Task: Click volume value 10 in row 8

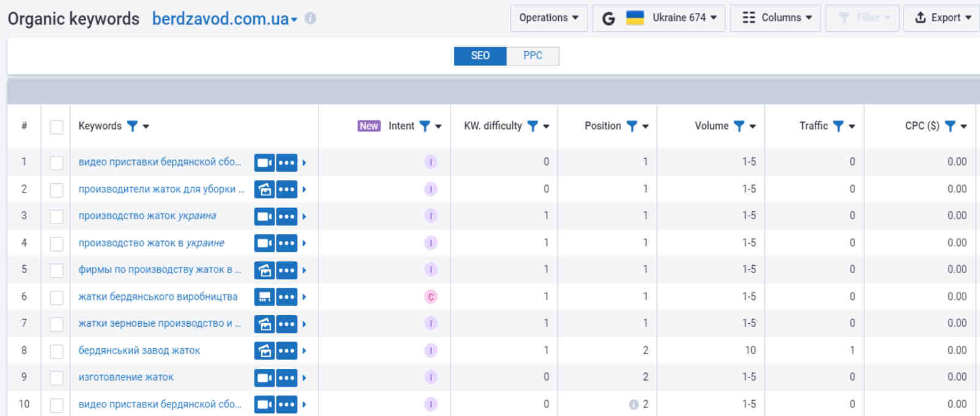Action: pos(750,351)
